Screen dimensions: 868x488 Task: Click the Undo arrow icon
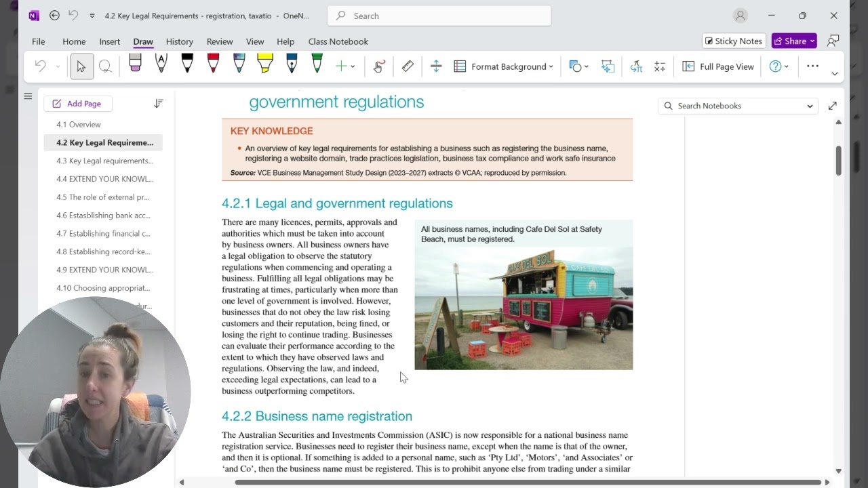41,66
